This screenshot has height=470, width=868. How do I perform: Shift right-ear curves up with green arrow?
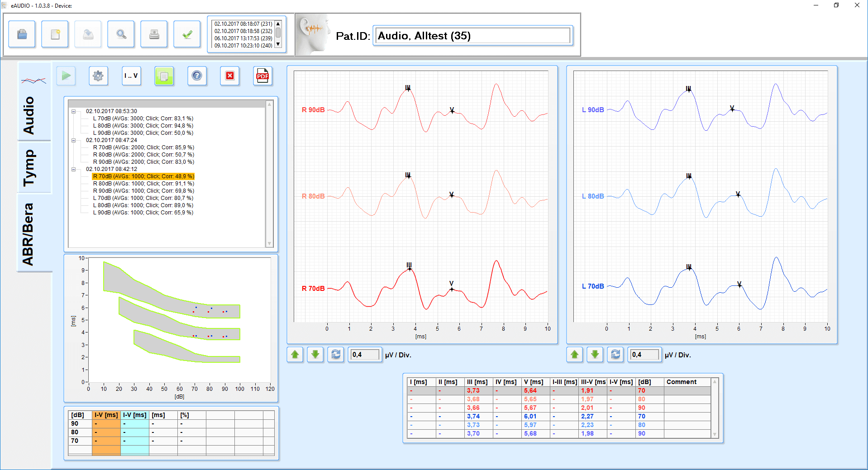(x=295, y=355)
